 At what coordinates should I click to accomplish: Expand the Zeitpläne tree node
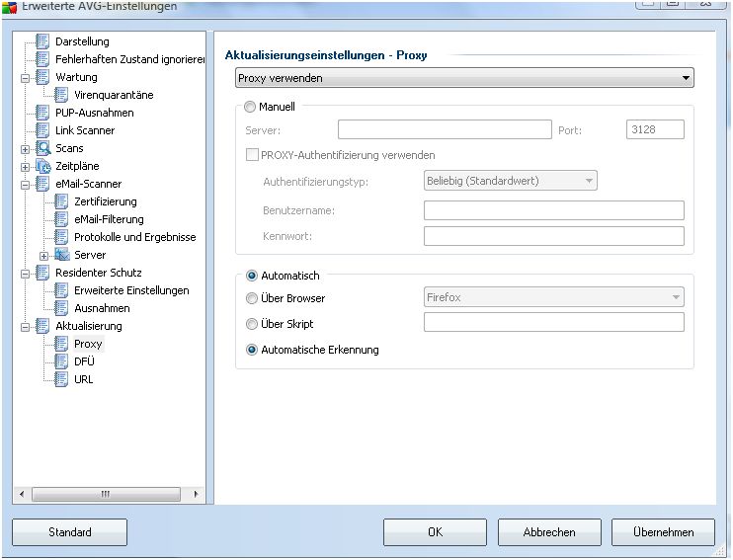26,167
